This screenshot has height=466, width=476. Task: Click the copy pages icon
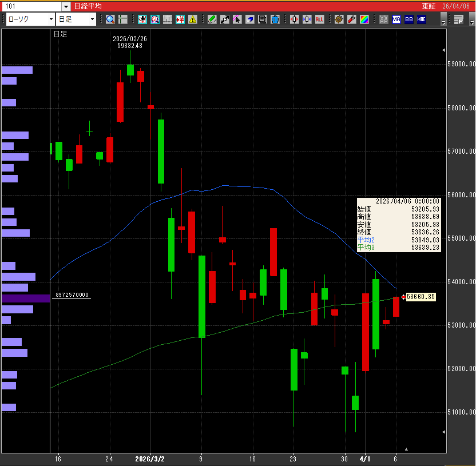click(x=262, y=19)
